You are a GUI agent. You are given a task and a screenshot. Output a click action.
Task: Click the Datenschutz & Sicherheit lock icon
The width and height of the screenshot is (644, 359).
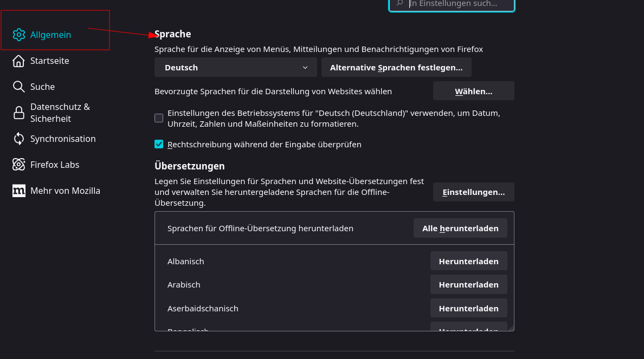19,113
